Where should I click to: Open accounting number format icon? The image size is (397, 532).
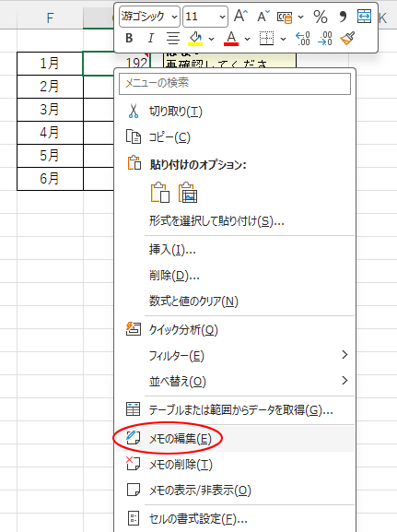point(285,17)
